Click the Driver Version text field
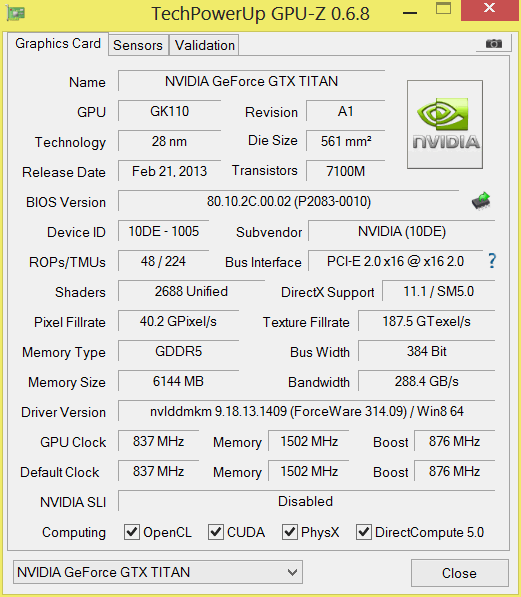 click(307, 411)
